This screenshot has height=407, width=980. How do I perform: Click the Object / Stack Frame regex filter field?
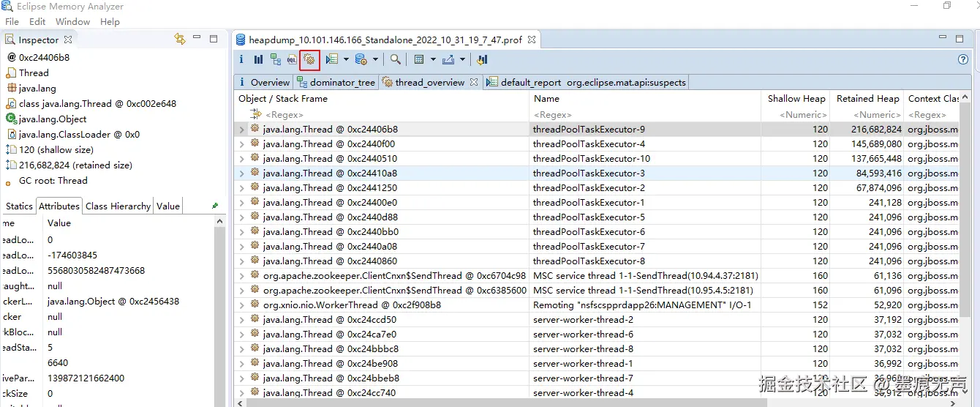pos(382,115)
